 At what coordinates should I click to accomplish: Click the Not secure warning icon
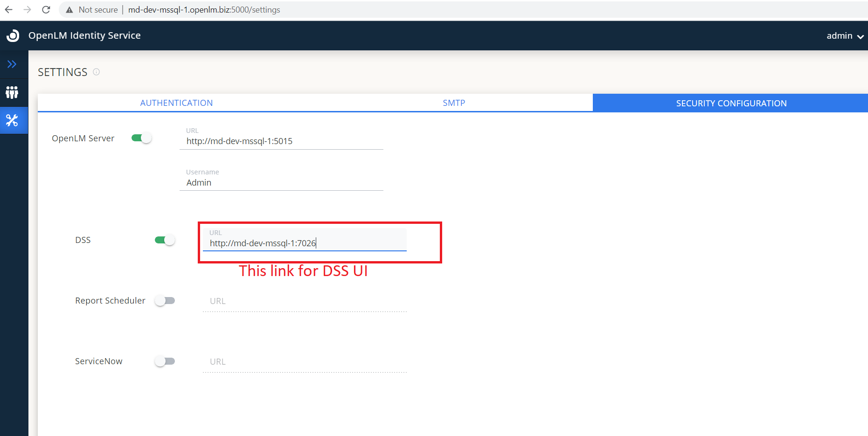(69, 10)
